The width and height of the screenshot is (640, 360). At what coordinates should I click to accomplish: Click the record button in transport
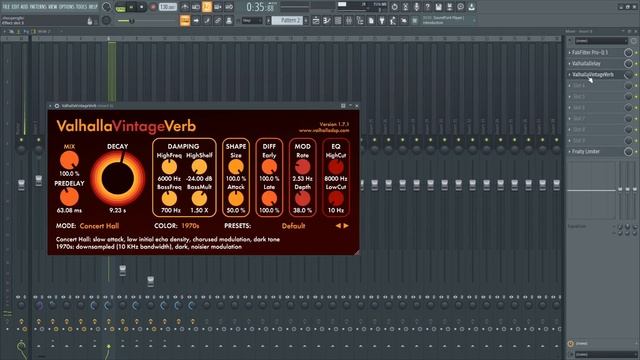[153, 7]
